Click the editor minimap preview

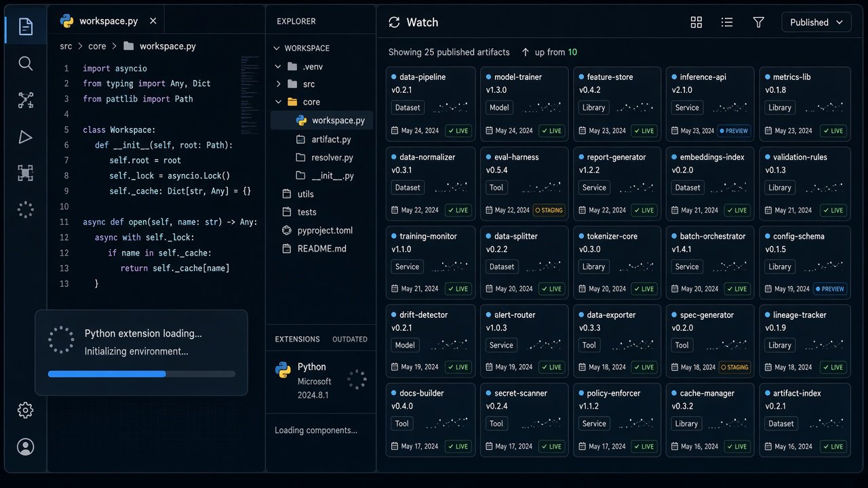(x=250, y=95)
